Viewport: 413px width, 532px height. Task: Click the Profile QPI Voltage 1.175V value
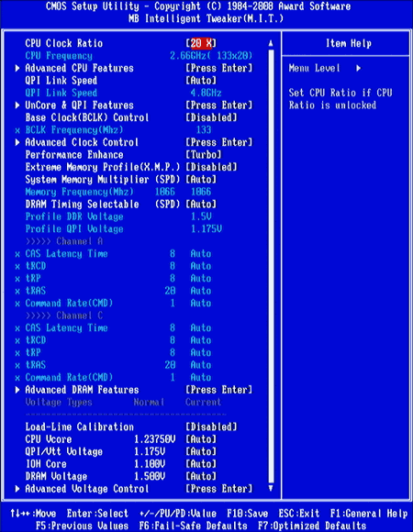(206, 229)
